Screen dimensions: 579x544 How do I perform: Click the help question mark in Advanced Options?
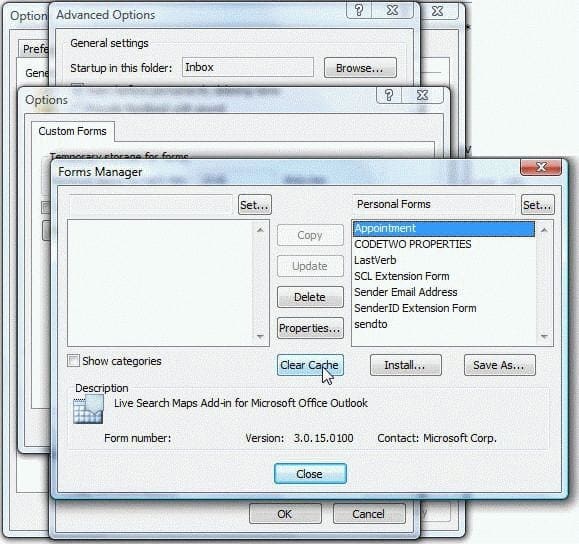359,10
